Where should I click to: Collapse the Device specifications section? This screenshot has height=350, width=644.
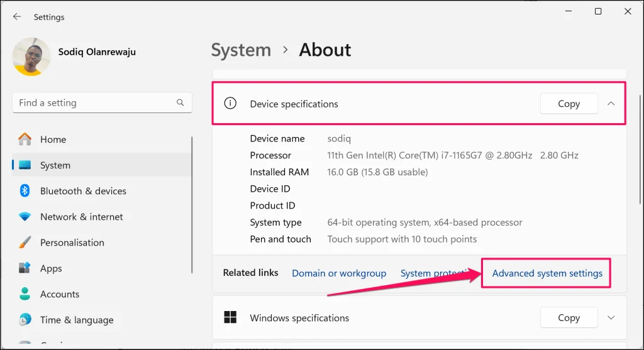tap(611, 104)
